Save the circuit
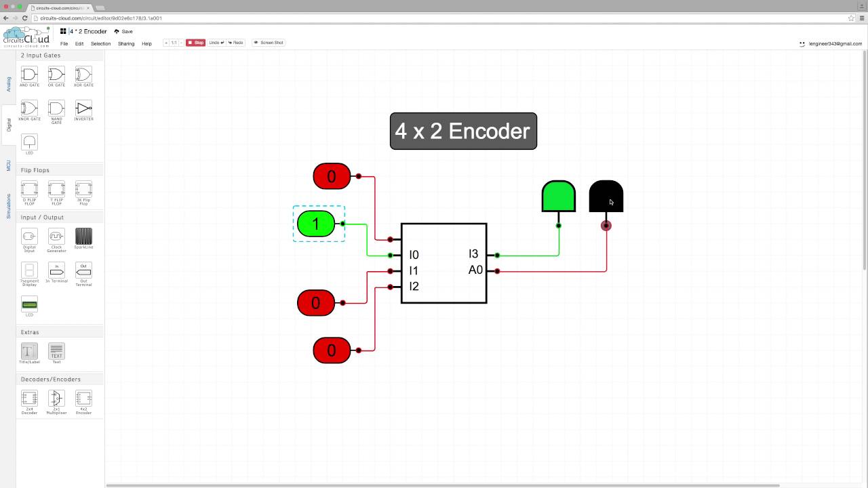The image size is (868, 488). 123,31
